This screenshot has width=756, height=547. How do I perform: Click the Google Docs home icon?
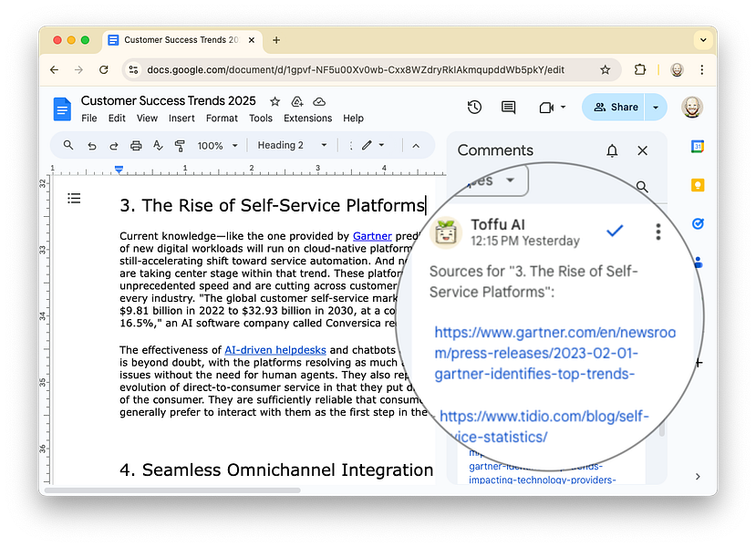pyautogui.click(x=62, y=108)
